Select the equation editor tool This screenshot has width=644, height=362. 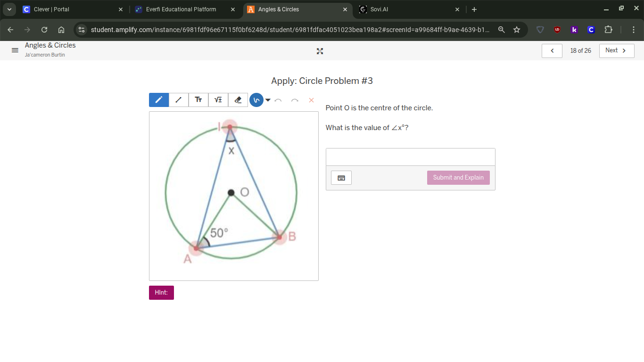pyautogui.click(x=218, y=99)
